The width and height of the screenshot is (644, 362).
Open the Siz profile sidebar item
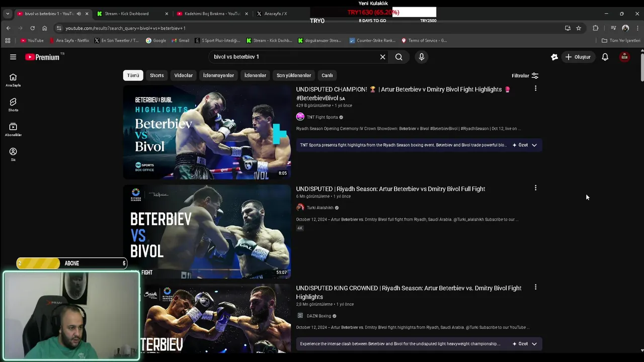[x=13, y=154]
